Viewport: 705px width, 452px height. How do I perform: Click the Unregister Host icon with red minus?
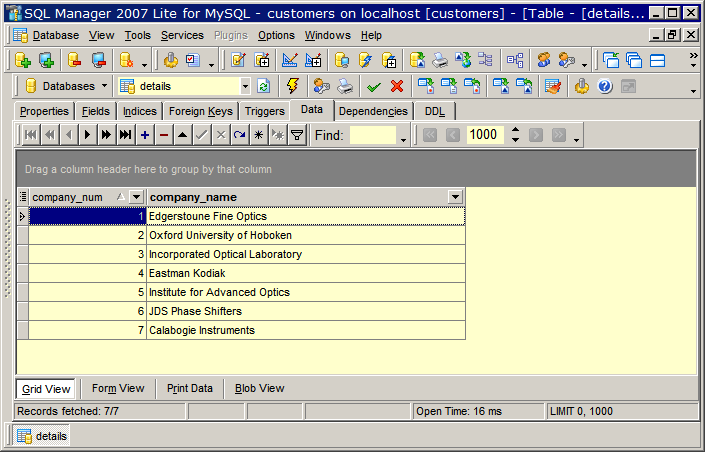[x=98, y=60]
